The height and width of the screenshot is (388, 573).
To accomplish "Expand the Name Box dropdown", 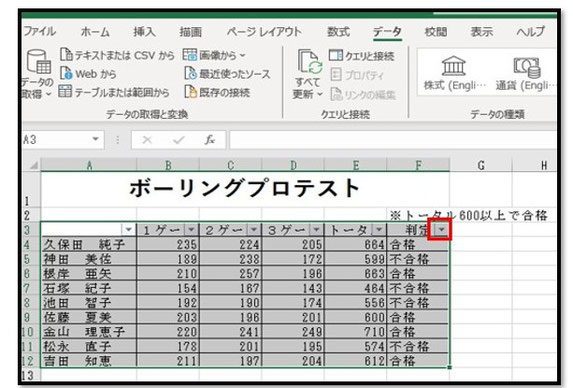I will point(95,139).
